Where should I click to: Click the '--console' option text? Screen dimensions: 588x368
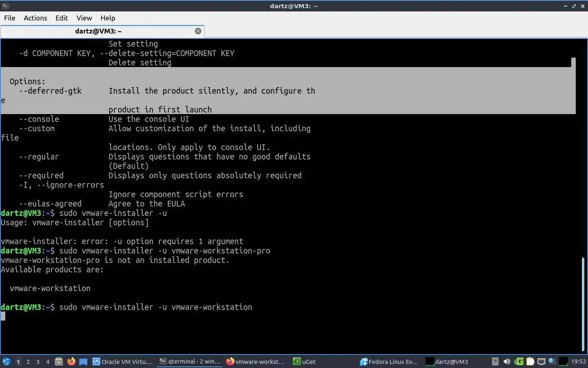click(x=39, y=119)
